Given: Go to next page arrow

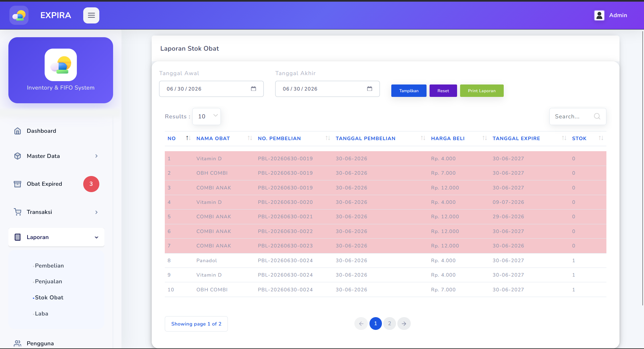Looking at the screenshot, I should [x=404, y=324].
